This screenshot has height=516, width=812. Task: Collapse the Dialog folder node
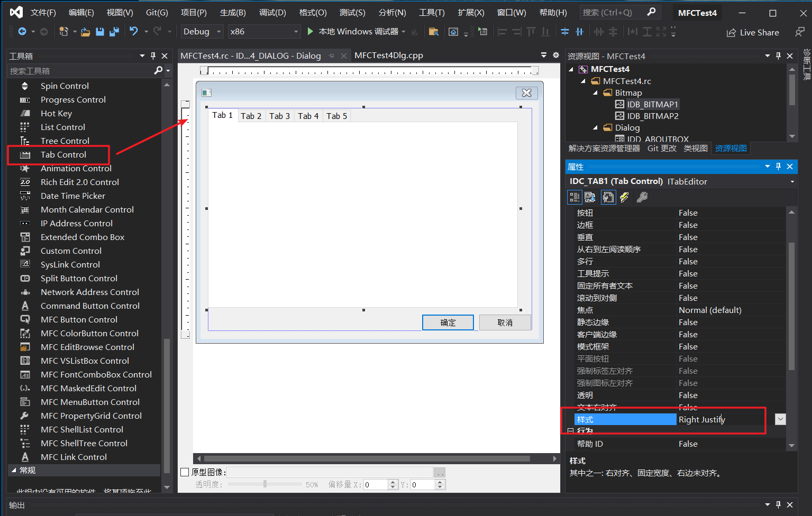[596, 128]
